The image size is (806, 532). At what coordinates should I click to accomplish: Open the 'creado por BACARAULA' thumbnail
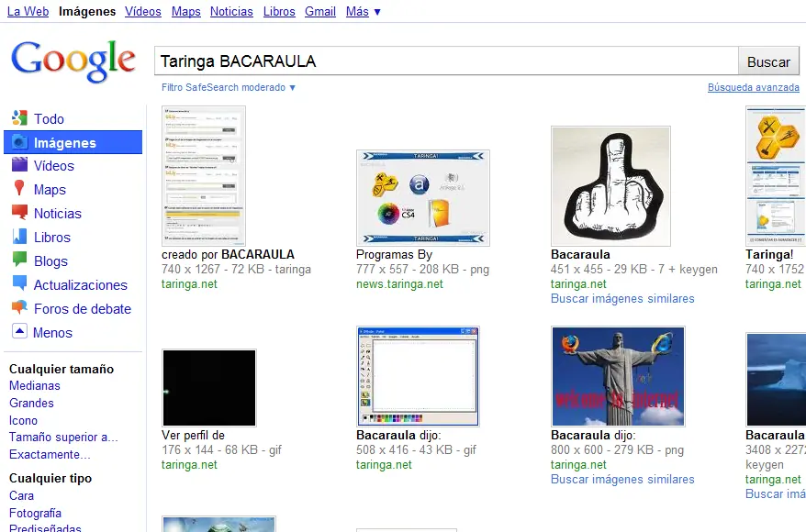tap(204, 175)
